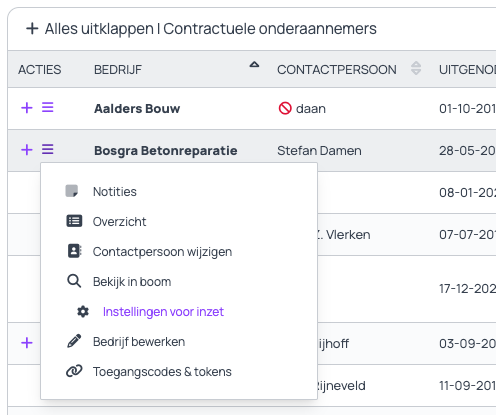Select Overzicht from the context menu

pyautogui.click(x=119, y=221)
